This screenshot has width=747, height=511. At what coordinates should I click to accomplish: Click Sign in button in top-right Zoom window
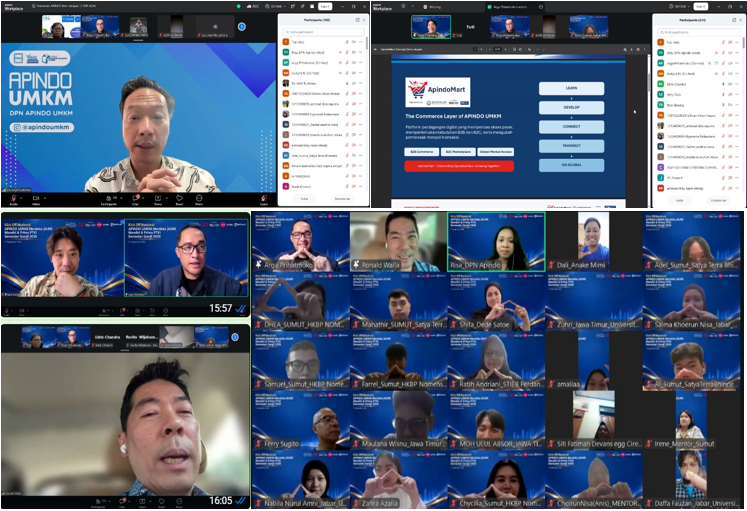(701, 6)
